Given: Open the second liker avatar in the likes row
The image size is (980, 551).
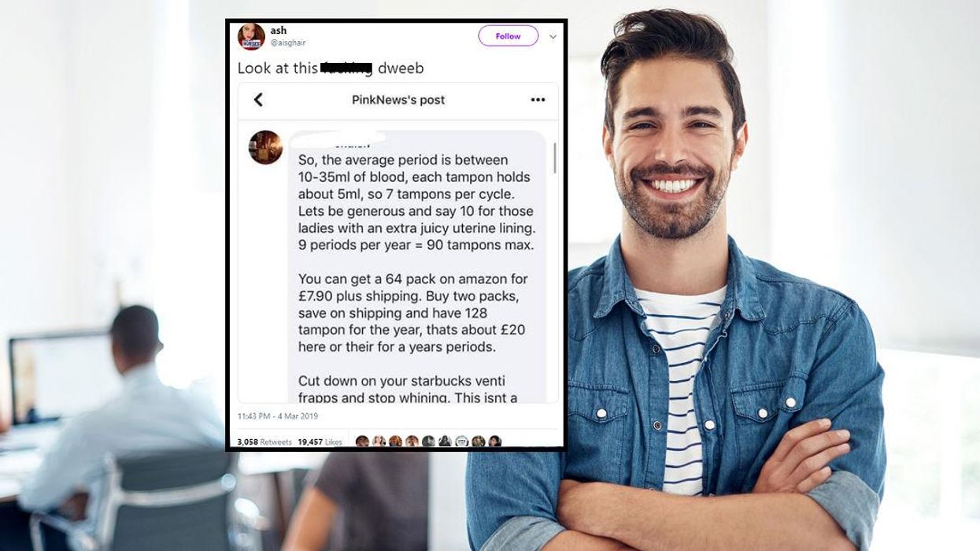Looking at the screenshot, I should click(379, 442).
